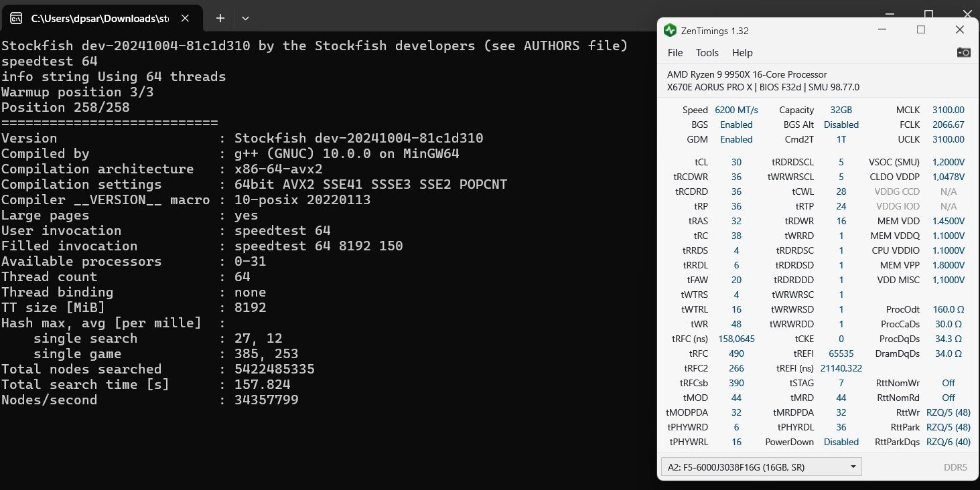
Task: Click the MCLK value 3100.00
Action: click(x=948, y=110)
